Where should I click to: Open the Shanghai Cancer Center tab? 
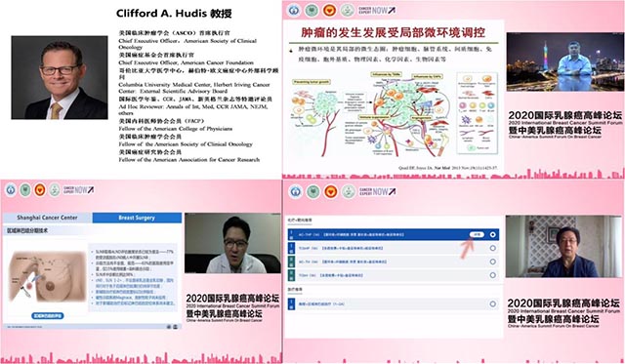(x=47, y=218)
